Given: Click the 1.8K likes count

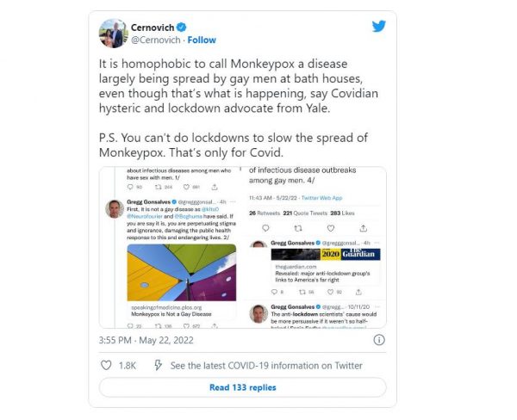Looking at the screenshot, I should point(128,366).
